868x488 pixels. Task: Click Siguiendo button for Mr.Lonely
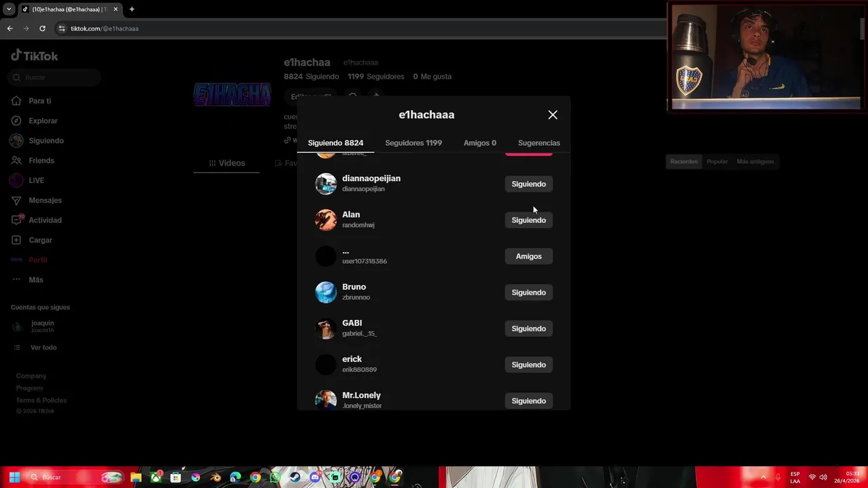(528, 401)
